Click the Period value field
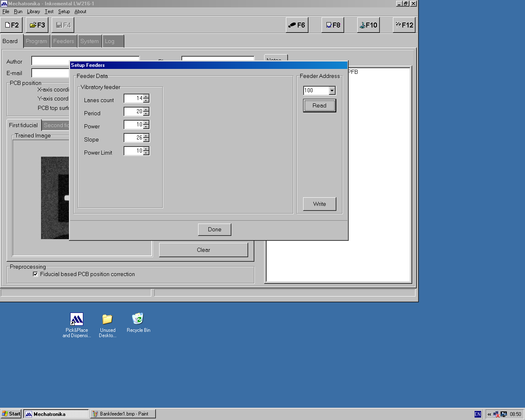The width and height of the screenshot is (525, 420). tap(134, 112)
